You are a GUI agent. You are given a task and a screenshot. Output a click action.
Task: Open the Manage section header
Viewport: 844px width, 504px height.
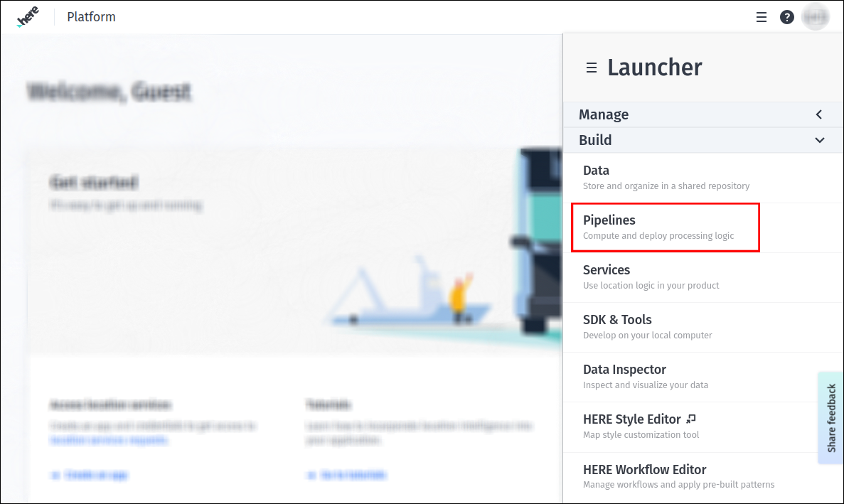[703, 114]
